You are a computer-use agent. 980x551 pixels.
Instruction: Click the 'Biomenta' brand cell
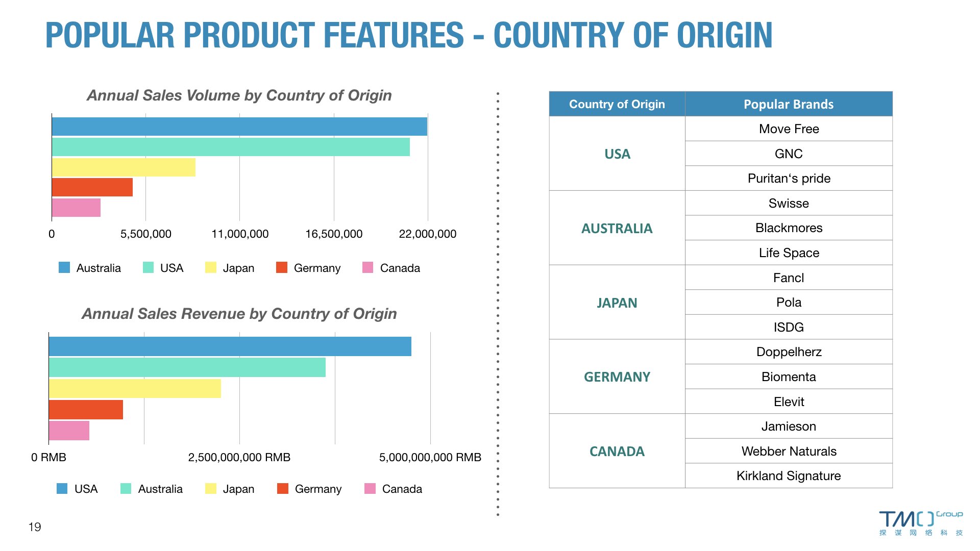pos(789,377)
